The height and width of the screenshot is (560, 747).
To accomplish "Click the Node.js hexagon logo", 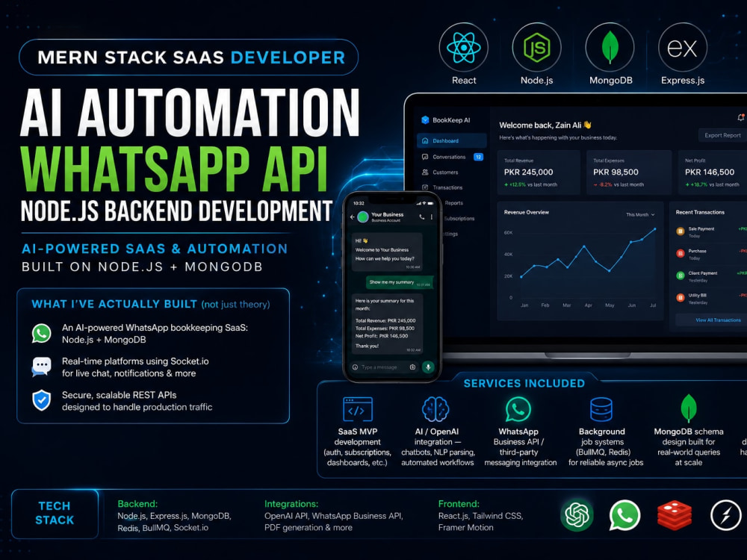I will 537,47.
